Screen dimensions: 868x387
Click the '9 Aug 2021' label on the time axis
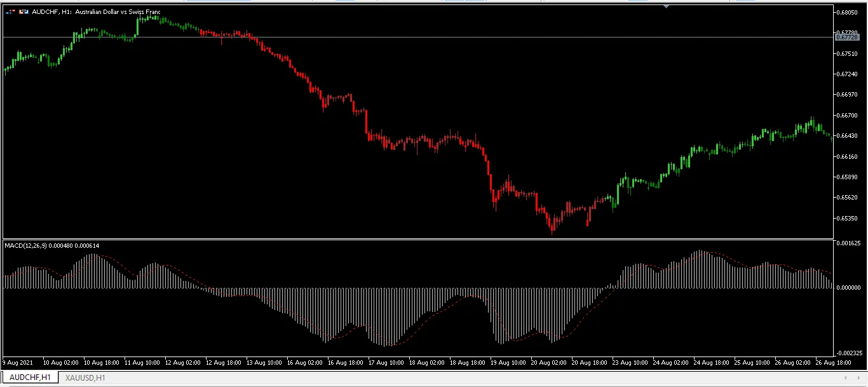(x=18, y=362)
